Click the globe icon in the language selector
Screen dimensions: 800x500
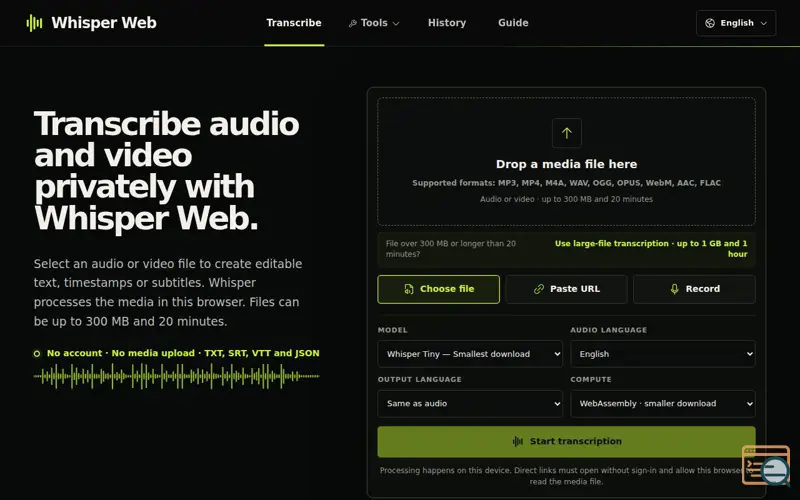[x=710, y=23]
